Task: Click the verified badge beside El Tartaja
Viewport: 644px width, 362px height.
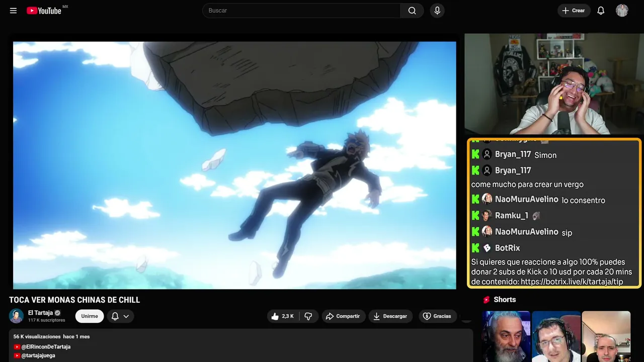Action: 58,313
